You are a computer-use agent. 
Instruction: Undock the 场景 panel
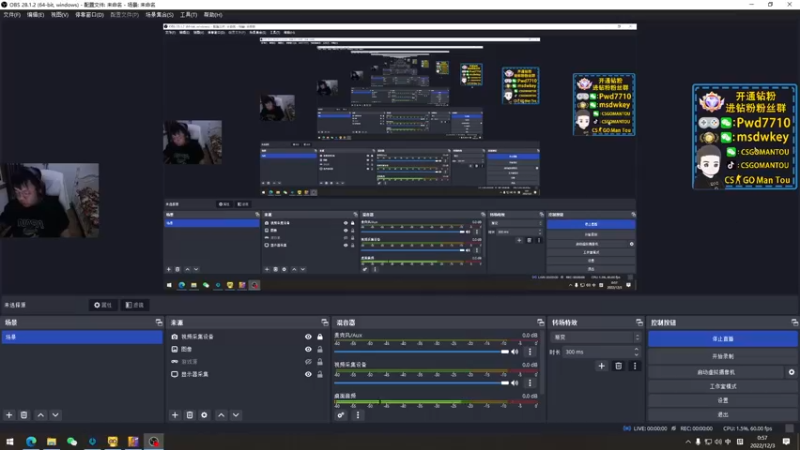click(x=159, y=322)
